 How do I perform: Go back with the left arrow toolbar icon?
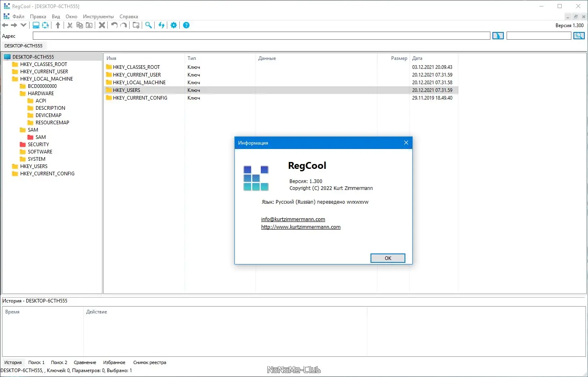5,25
